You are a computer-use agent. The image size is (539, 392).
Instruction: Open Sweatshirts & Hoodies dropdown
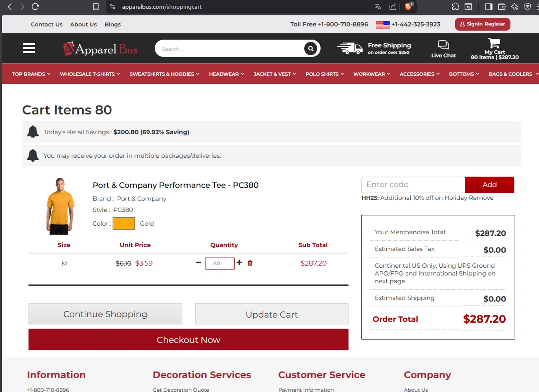[165, 74]
